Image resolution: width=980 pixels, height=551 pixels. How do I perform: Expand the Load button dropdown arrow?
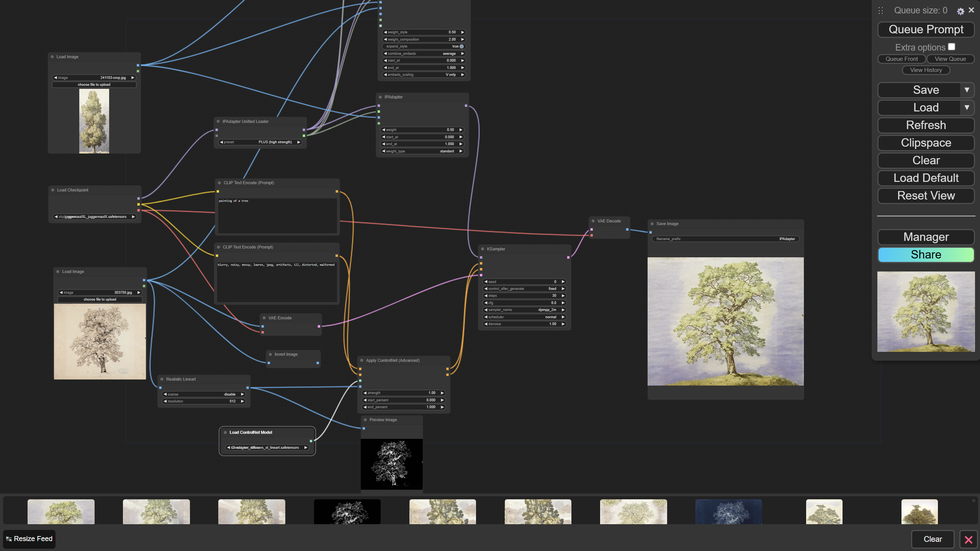(967, 108)
